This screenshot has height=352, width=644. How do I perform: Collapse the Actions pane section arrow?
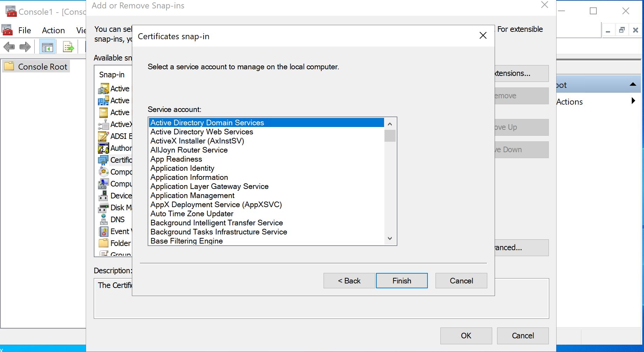(632, 85)
